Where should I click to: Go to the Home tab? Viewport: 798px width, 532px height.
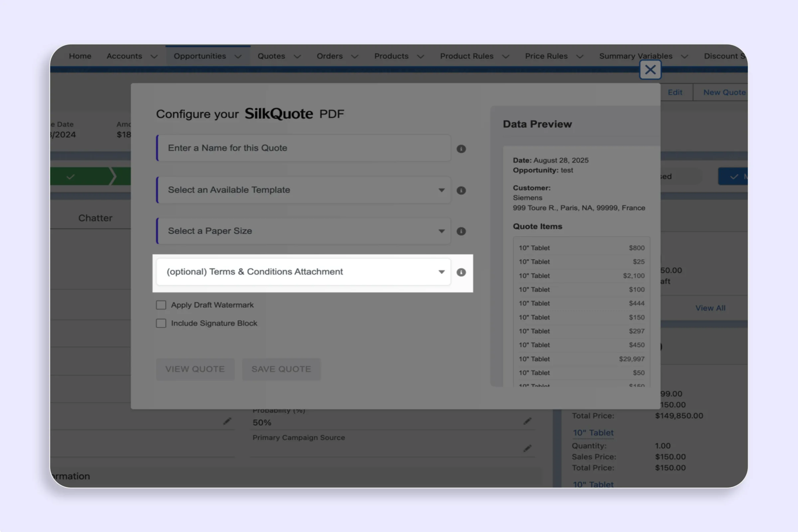pos(80,56)
